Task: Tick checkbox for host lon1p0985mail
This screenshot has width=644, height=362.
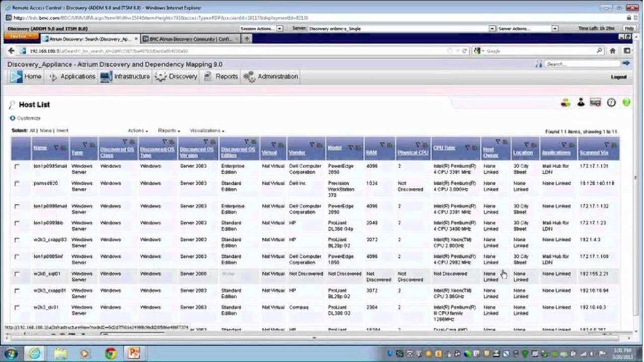Action: tap(17, 166)
